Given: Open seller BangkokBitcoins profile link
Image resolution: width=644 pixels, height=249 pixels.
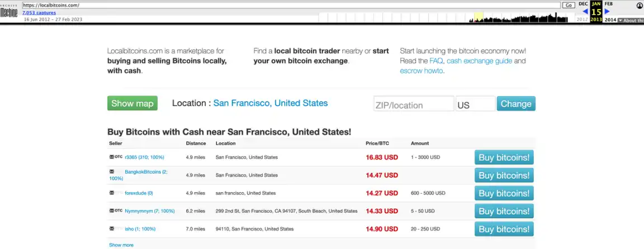Looking at the screenshot, I should coord(138,175).
